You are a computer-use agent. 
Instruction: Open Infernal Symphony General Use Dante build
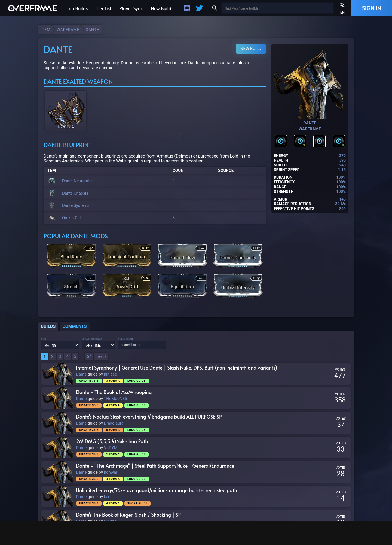176,368
